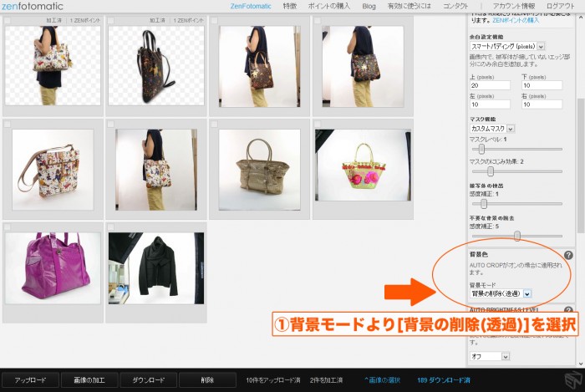
Task: Open the 特徴 menu item
Action: (289, 6)
